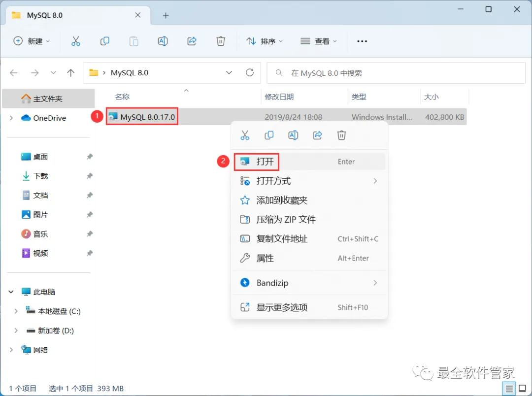Click the search magnifier icon

[x=279, y=72]
